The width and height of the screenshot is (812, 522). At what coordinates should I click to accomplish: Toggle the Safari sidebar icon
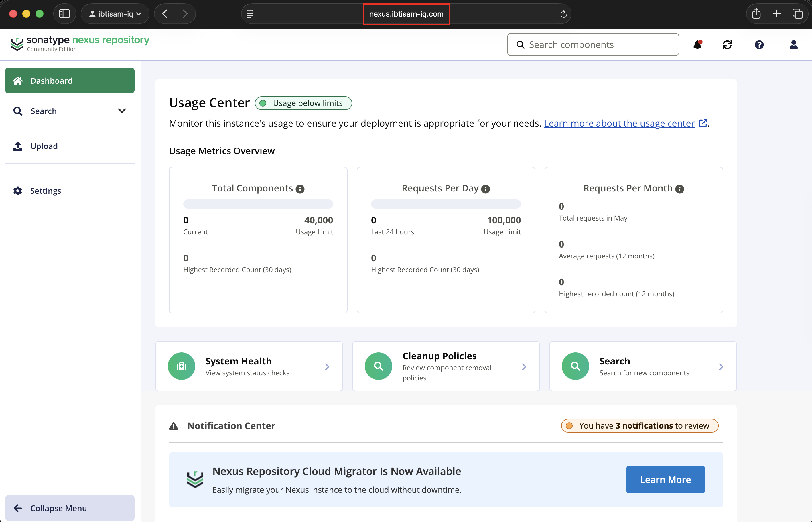[64, 14]
